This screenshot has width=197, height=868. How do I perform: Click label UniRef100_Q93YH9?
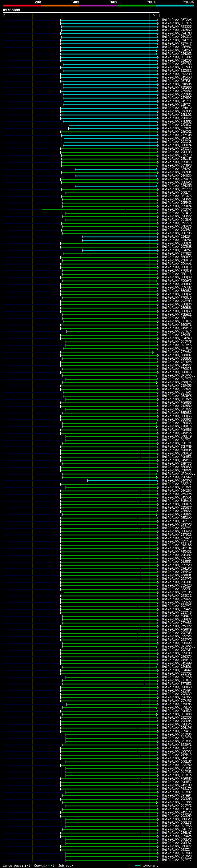pyautogui.click(x=177, y=301)
